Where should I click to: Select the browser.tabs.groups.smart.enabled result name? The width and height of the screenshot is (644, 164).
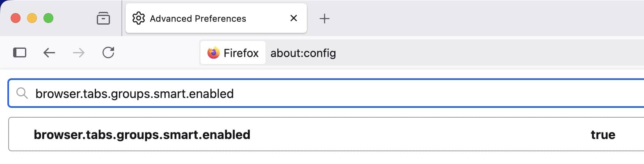142,134
